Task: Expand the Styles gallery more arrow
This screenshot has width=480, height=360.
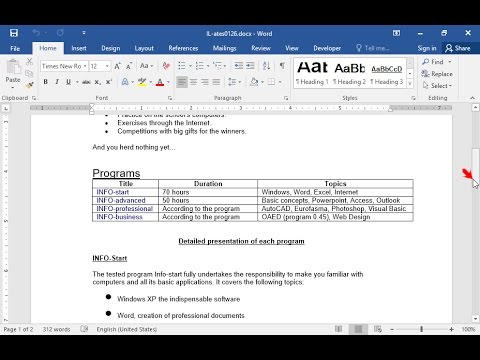Action: tap(410, 83)
